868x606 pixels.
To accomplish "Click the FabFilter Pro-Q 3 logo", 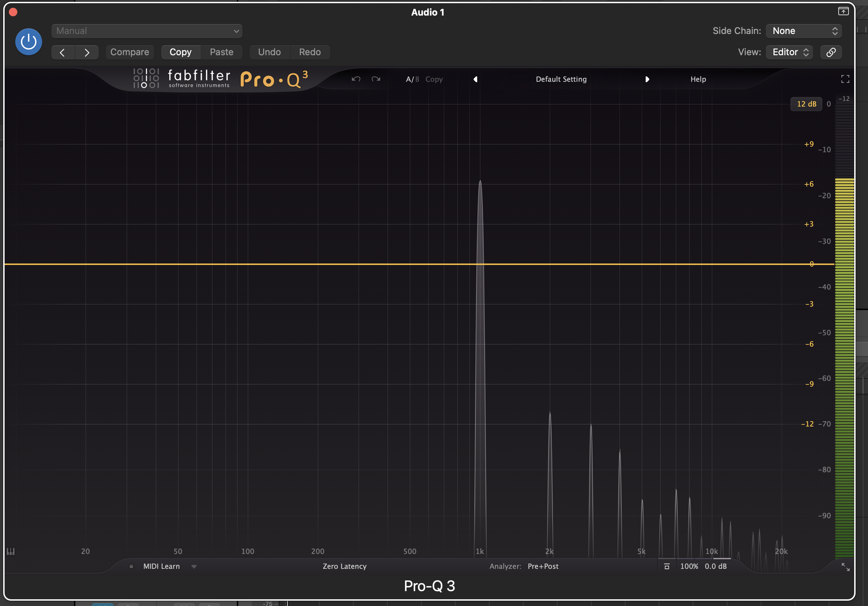I will click(221, 79).
